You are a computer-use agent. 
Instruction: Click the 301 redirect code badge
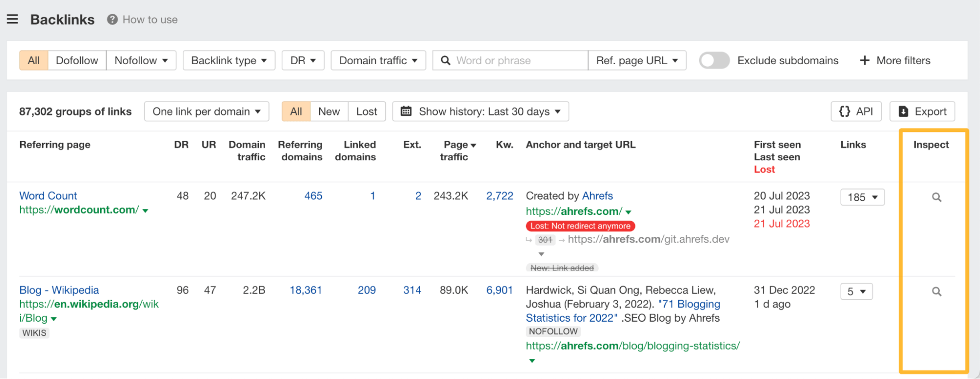point(545,240)
